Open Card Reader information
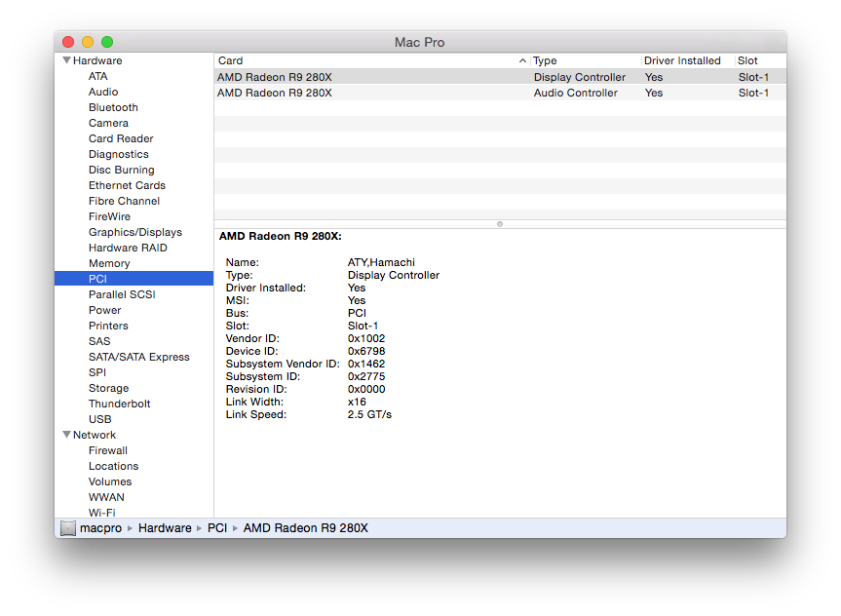The image size is (841, 616). tap(121, 138)
